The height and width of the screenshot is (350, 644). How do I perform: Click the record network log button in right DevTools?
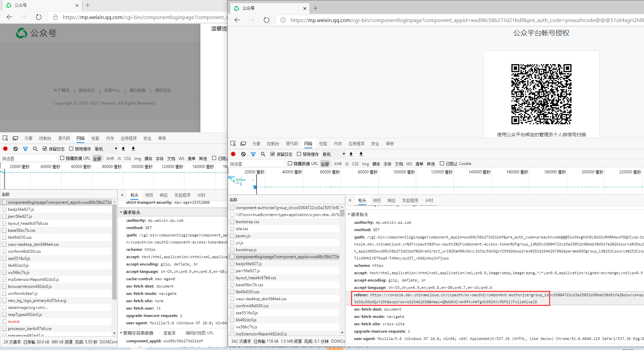click(x=233, y=154)
